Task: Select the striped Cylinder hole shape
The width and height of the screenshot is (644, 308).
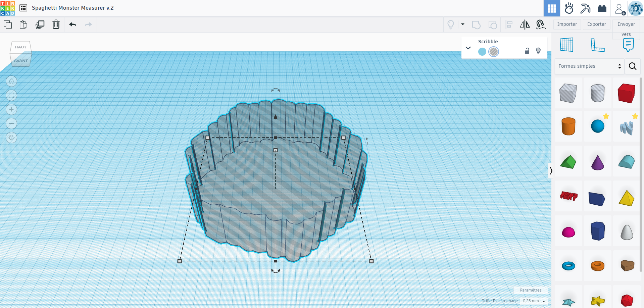Action: tap(597, 93)
